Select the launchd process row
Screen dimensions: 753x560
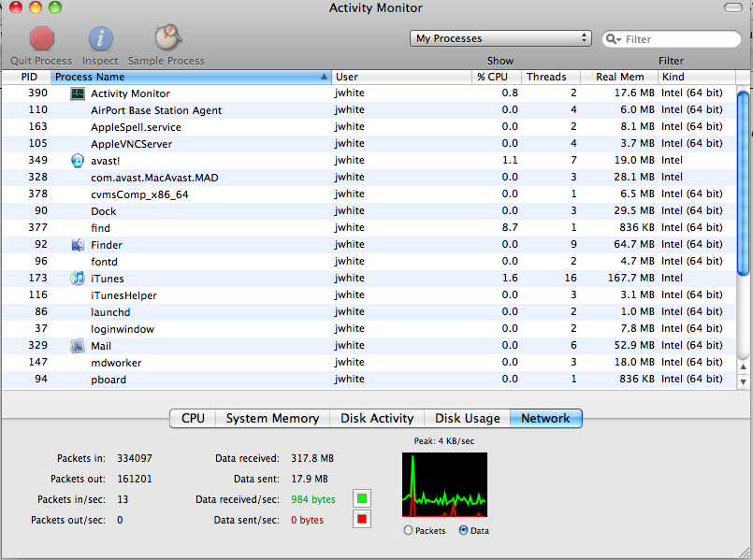(369, 311)
